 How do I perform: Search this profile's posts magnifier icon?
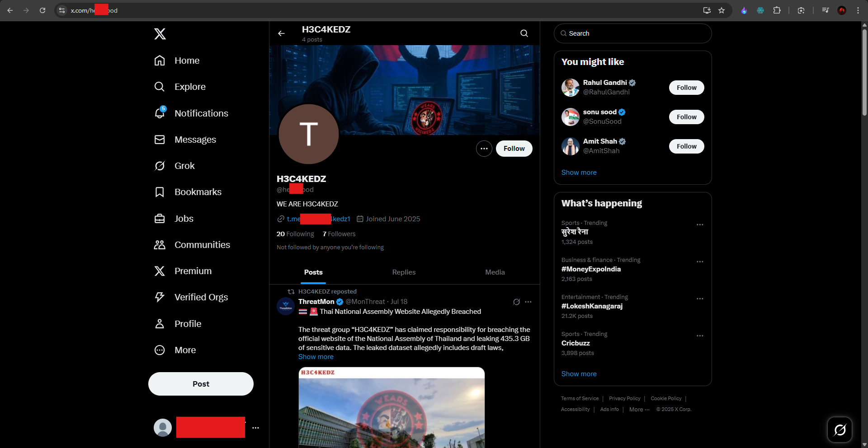click(524, 33)
